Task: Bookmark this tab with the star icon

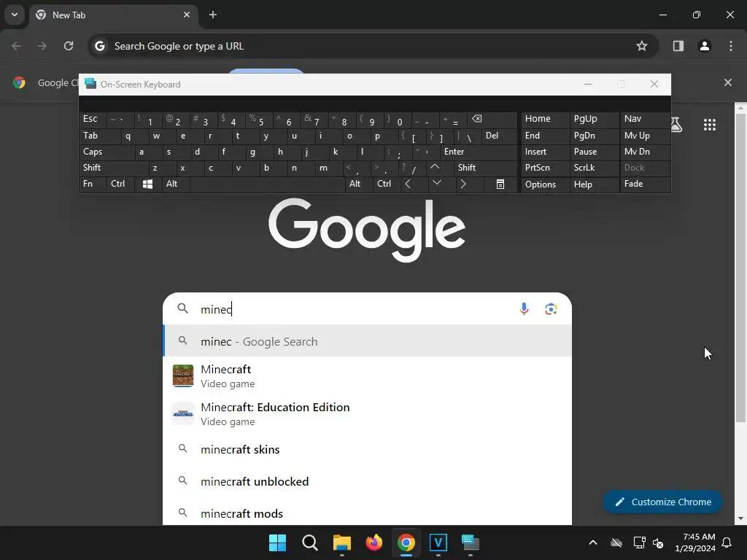Action: (x=642, y=46)
